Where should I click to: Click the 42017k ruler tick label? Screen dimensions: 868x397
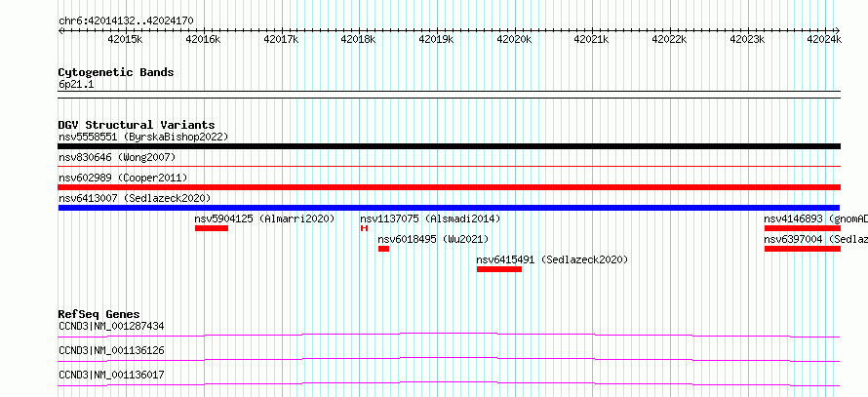(281, 39)
